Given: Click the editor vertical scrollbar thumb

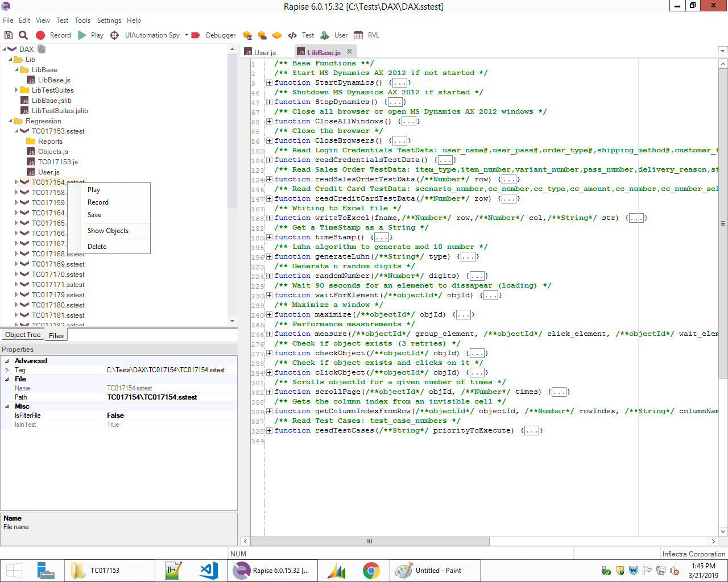Looking at the screenshot, I should 723,223.
